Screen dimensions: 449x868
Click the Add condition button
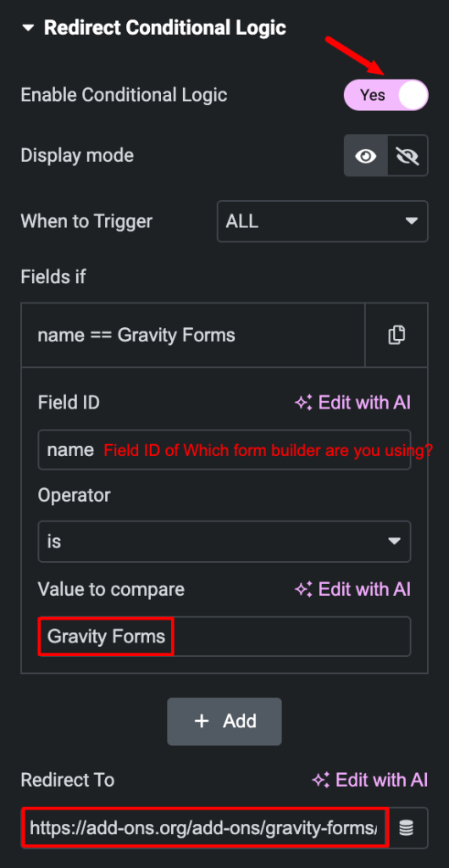[x=224, y=721]
